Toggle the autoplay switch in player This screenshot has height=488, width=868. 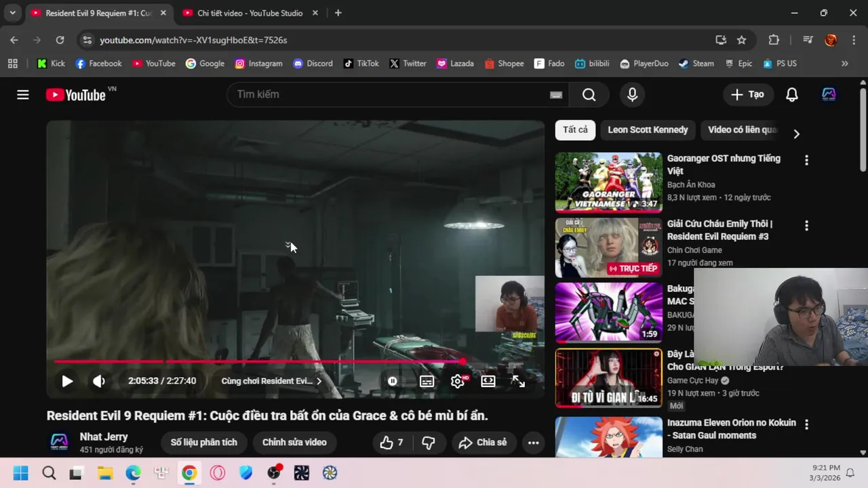coord(392,381)
